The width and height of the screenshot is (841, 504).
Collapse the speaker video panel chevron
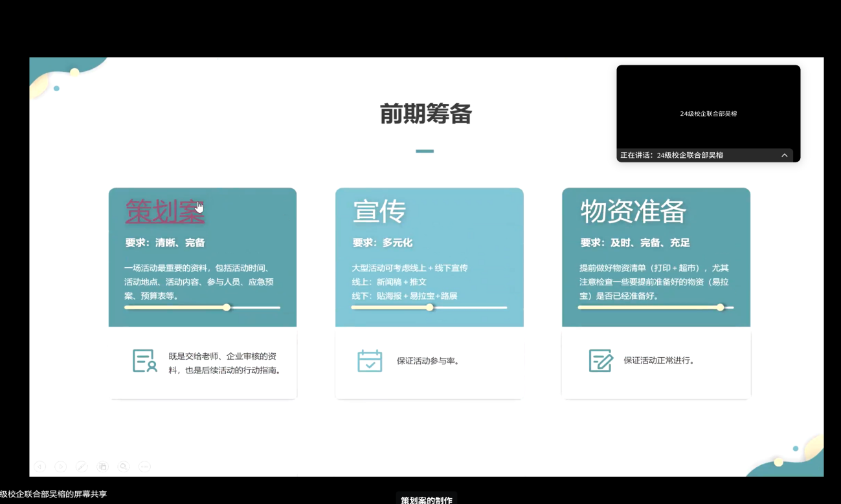click(784, 155)
